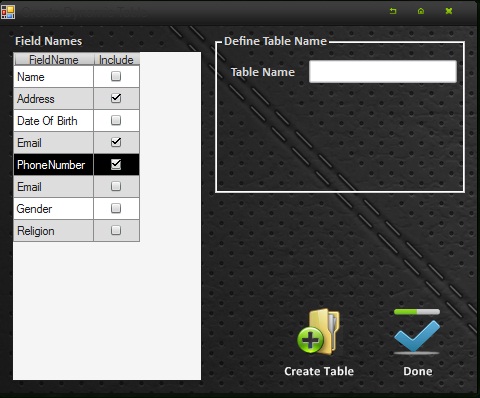Uncheck the Include box for Address
The image size is (480, 398).
point(116,98)
